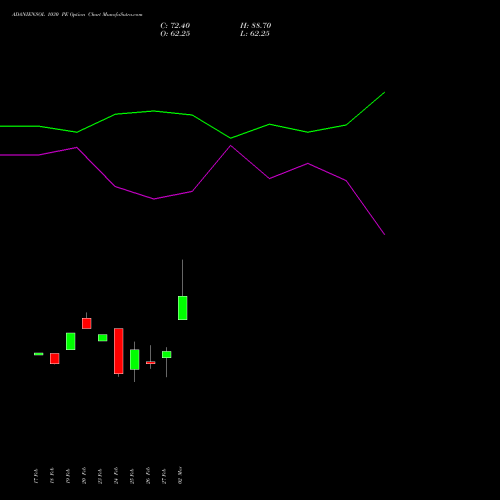Click the red 20 Feb candlestick

pyautogui.click(x=87, y=323)
